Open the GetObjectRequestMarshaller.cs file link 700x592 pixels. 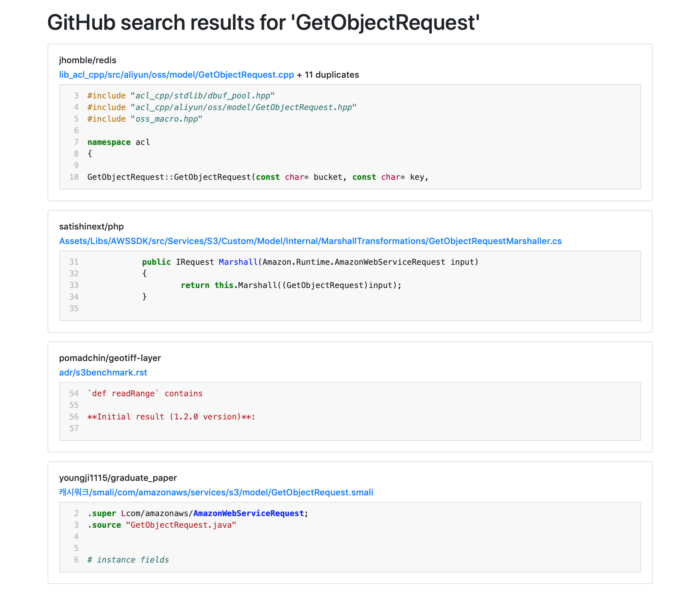click(x=310, y=241)
